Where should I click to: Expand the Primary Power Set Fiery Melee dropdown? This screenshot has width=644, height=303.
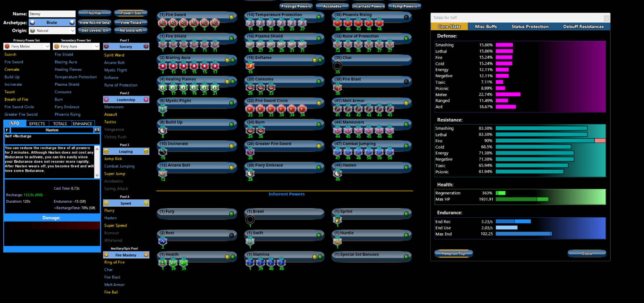click(x=26, y=46)
